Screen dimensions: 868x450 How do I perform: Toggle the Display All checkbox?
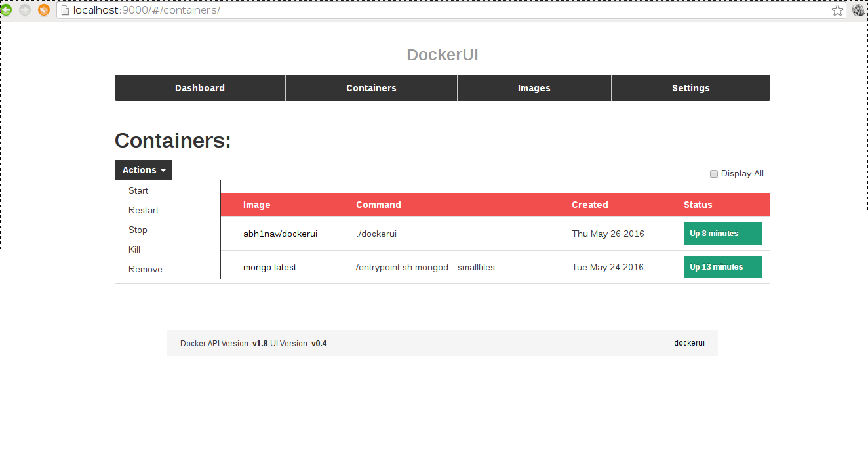[714, 174]
